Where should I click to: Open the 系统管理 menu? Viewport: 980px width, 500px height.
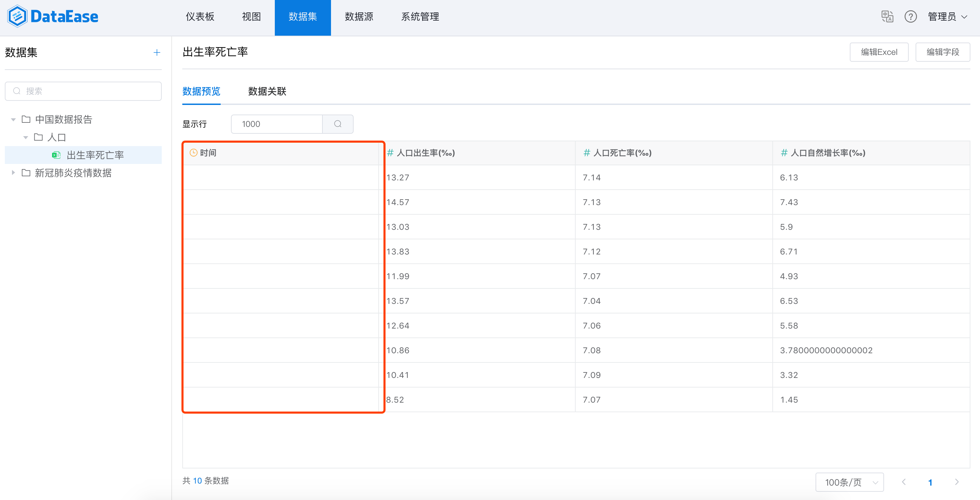pos(420,17)
